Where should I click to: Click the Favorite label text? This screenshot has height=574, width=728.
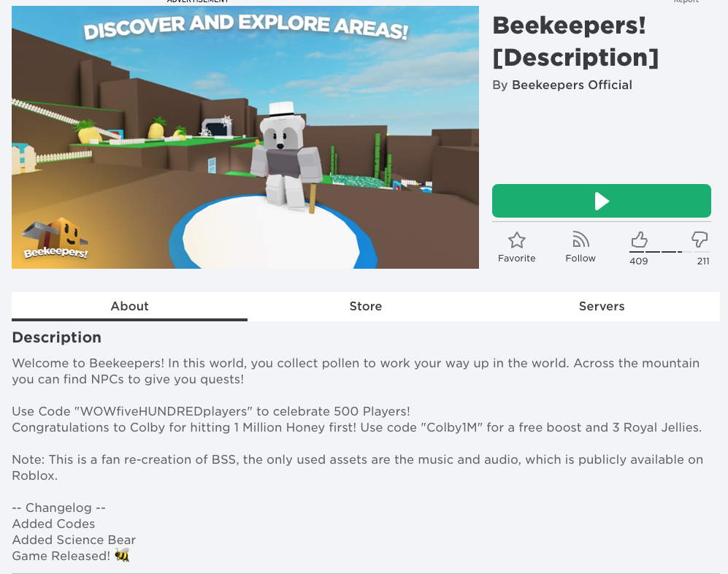coord(517,259)
